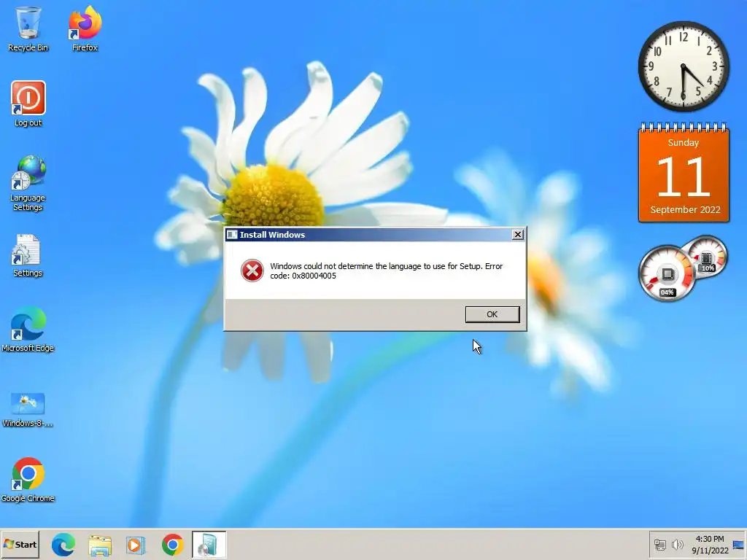Open the Start menu
The width and height of the screenshot is (747, 560).
20,544
